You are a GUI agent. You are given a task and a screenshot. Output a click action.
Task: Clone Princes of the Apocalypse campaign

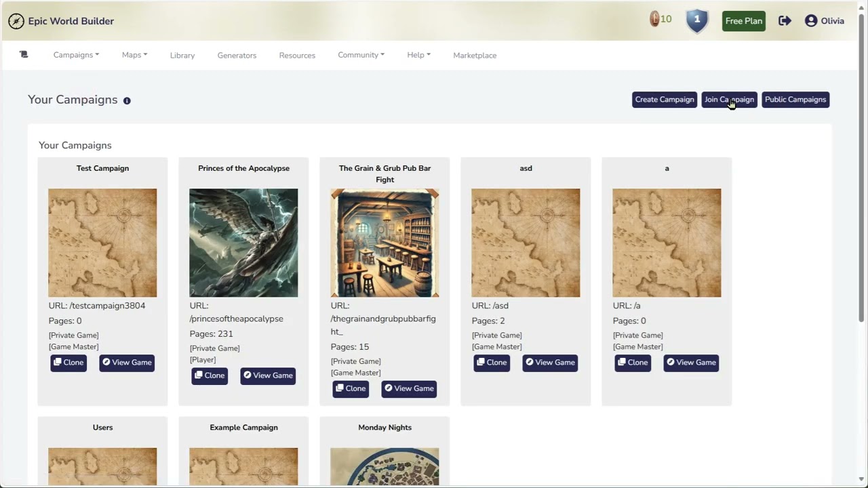(x=210, y=375)
